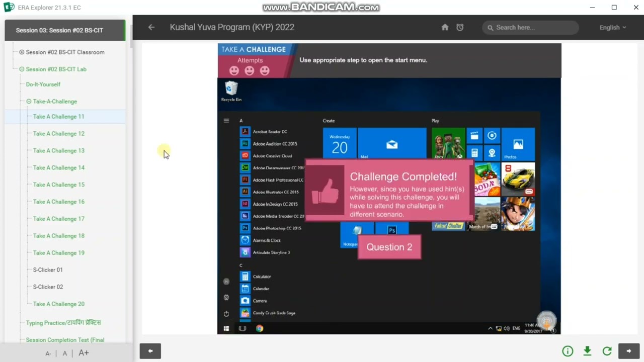Click the back arrow beside Kushal Yuva Program
The height and width of the screenshot is (362, 644).
point(151,27)
